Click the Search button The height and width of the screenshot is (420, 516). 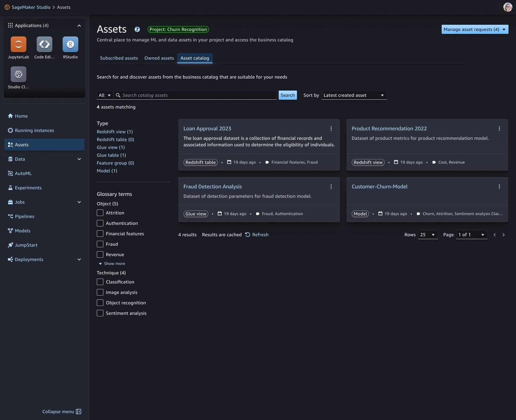pyautogui.click(x=288, y=95)
